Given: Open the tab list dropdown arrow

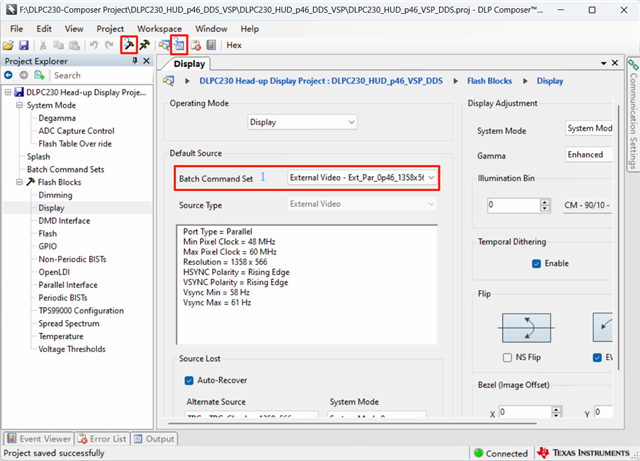Looking at the screenshot, I should [603, 63].
